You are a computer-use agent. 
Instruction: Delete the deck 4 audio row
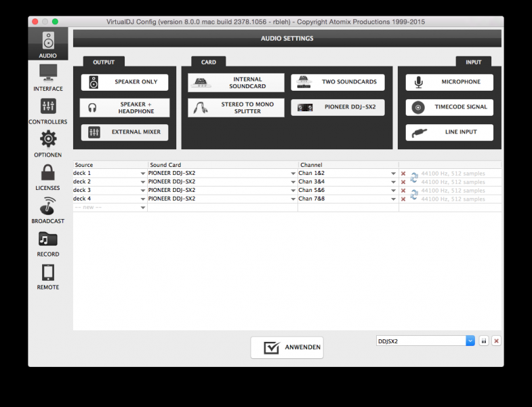(x=403, y=199)
